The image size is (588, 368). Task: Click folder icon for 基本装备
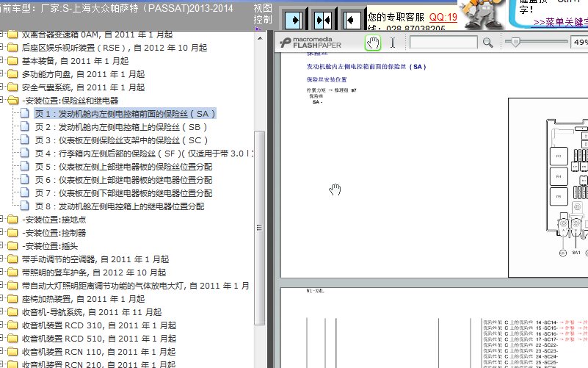pyautogui.click(x=12, y=60)
